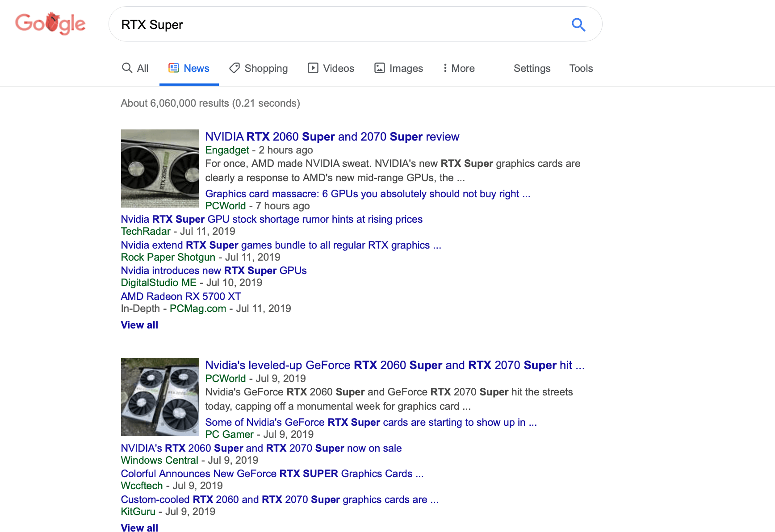Expand the More search options
The width and height of the screenshot is (775, 532).
click(x=459, y=68)
